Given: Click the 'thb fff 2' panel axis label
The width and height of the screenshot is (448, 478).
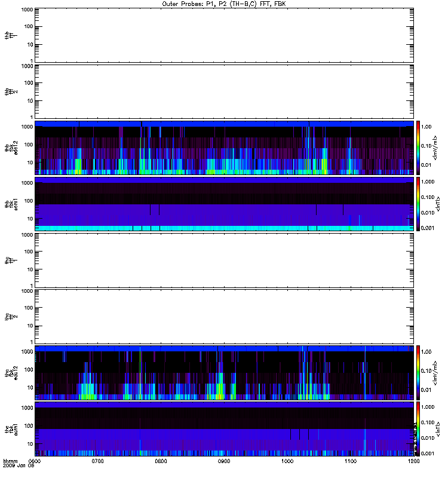Looking at the screenshot, I should (x=11, y=92).
